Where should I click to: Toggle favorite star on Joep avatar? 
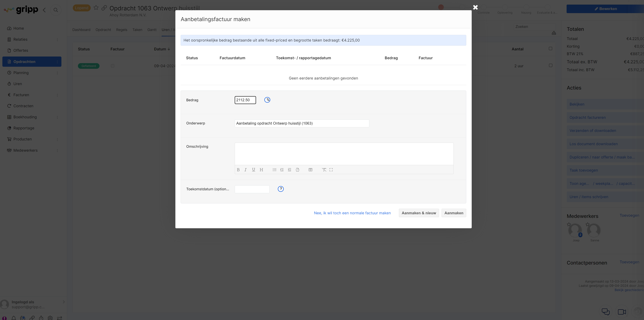[x=569, y=224]
